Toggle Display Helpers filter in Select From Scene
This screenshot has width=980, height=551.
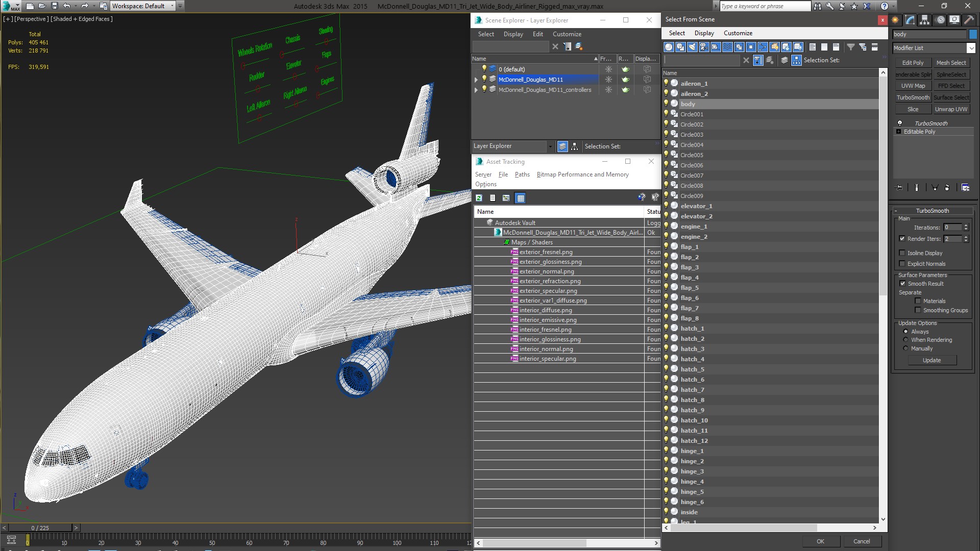point(716,47)
